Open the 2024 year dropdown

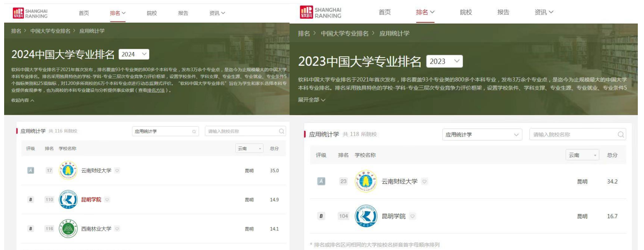[x=134, y=55]
